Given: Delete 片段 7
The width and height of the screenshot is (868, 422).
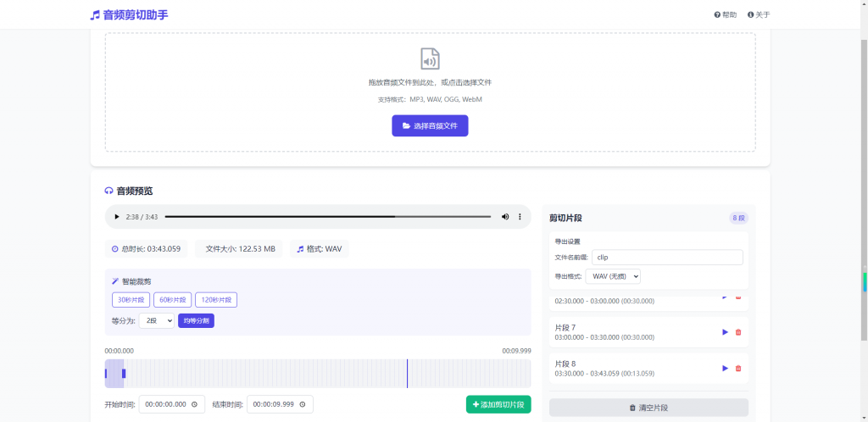Looking at the screenshot, I should (738, 332).
